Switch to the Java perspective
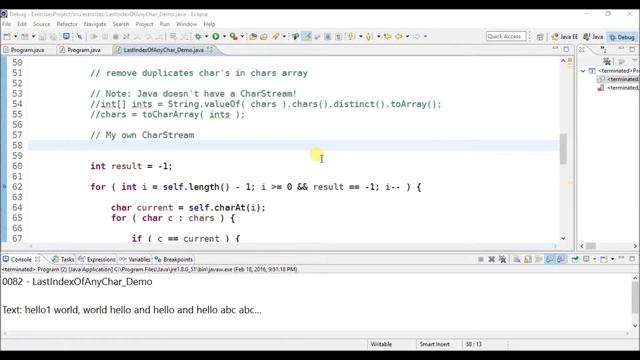The height and width of the screenshot is (360, 640). click(593, 37)
